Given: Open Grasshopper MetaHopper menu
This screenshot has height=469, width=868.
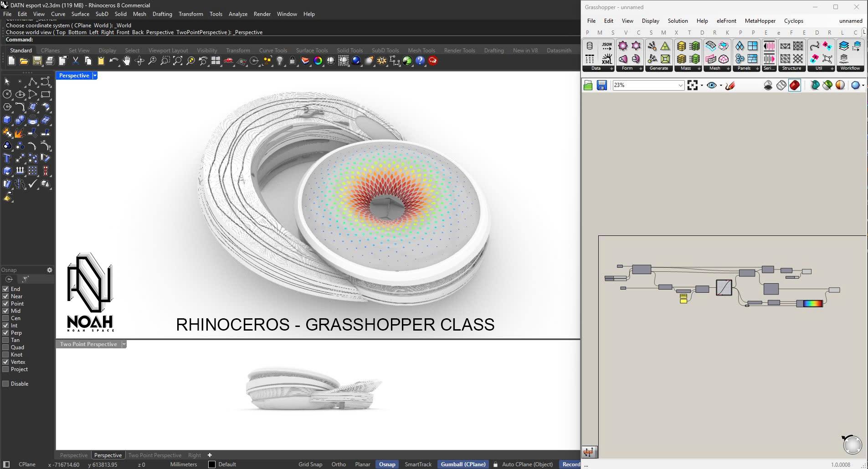Looking at the screenshot, I should 760,21.
